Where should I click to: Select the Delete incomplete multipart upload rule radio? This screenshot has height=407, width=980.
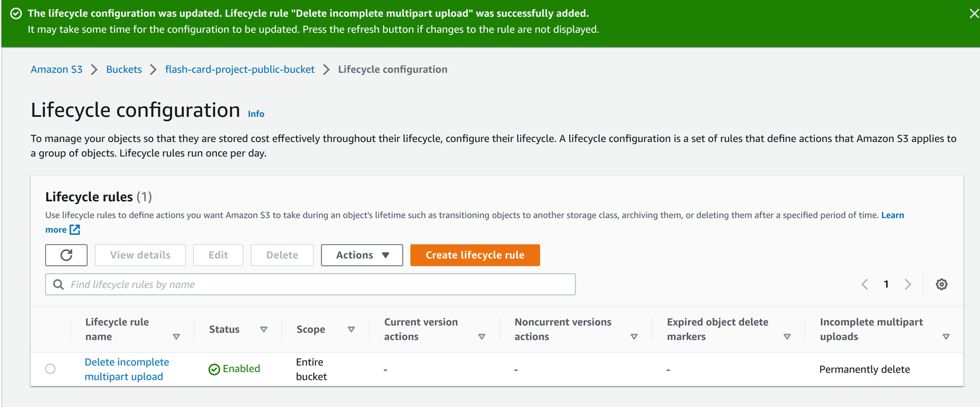tap(50, 369)
